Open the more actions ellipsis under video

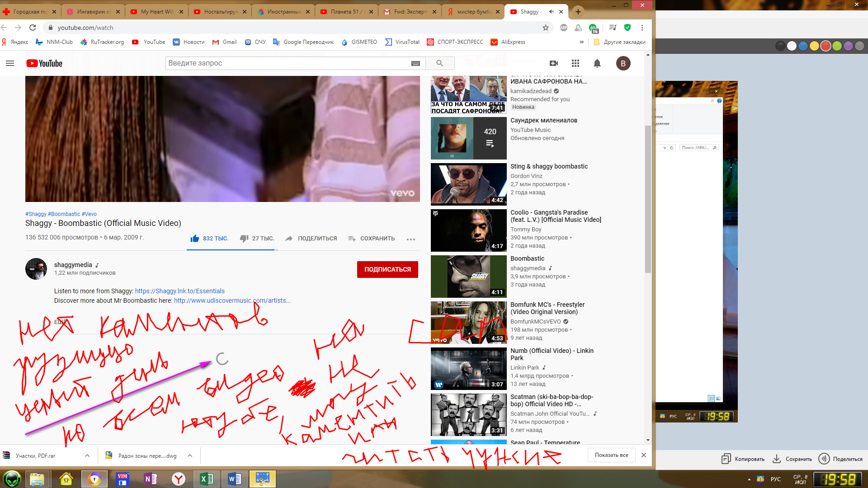point(410,239)
